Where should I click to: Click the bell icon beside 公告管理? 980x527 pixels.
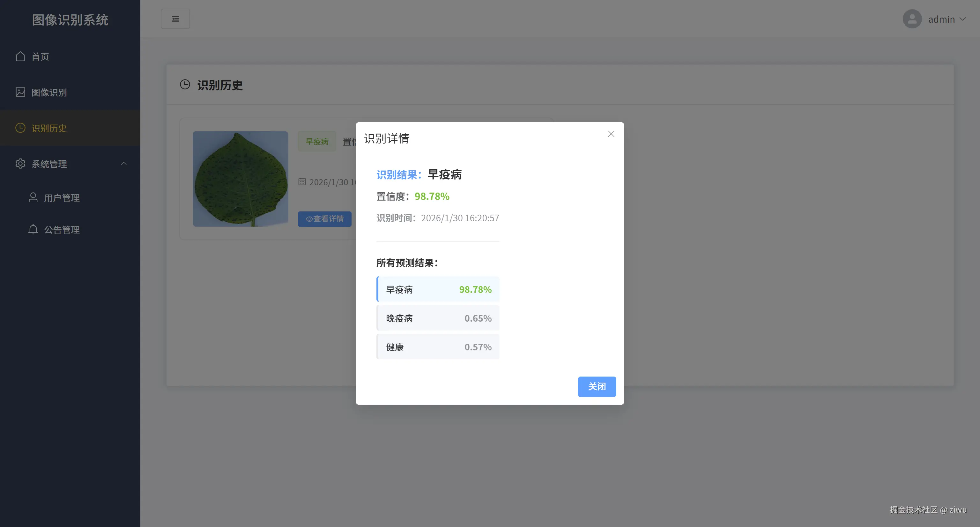(x=33, y=230)
